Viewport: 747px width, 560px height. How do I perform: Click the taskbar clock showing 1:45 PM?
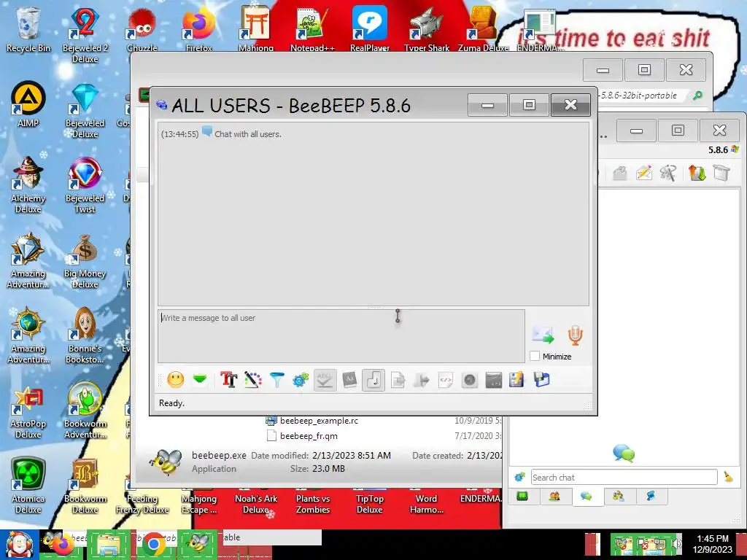click(x=712, y=544)
